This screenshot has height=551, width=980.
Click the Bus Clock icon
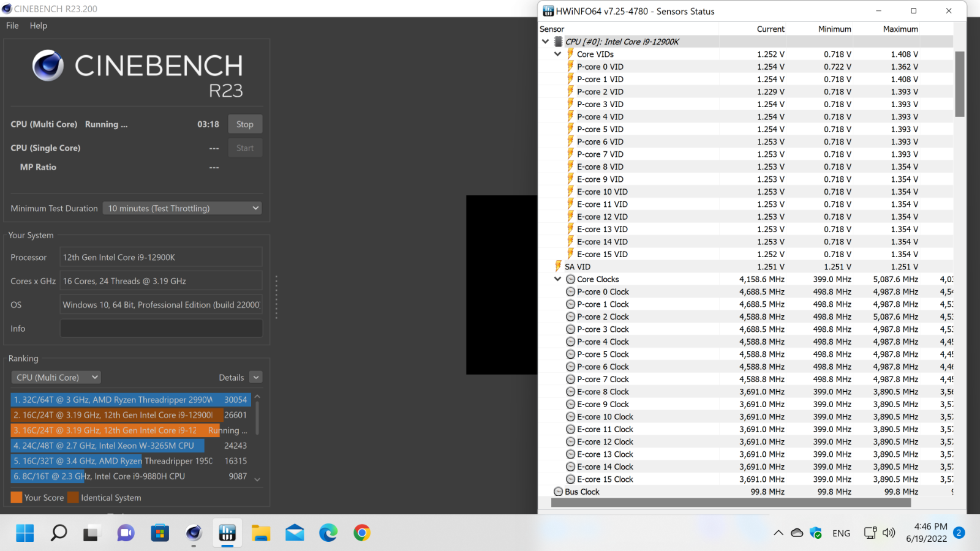pos(558,492)
